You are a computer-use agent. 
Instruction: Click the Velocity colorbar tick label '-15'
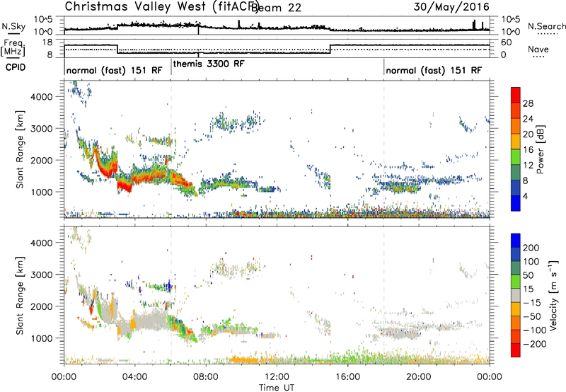point(532,303)
